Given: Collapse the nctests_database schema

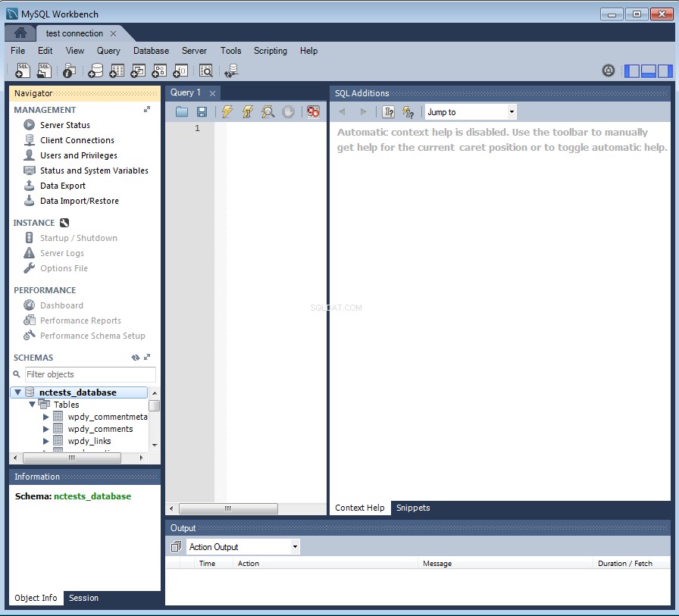Looking at the screenshot, I should pyautogui.click(x=17, y=392).
